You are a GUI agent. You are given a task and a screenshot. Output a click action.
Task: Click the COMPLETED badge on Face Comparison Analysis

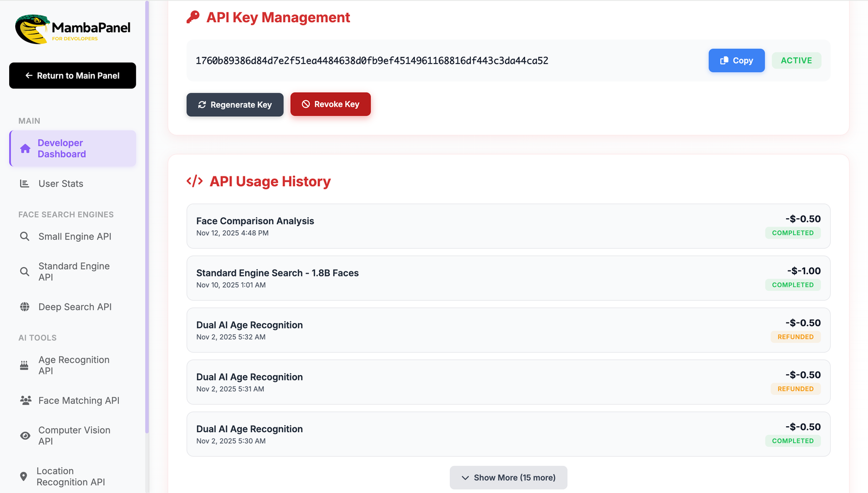click(x=793, y=232)
